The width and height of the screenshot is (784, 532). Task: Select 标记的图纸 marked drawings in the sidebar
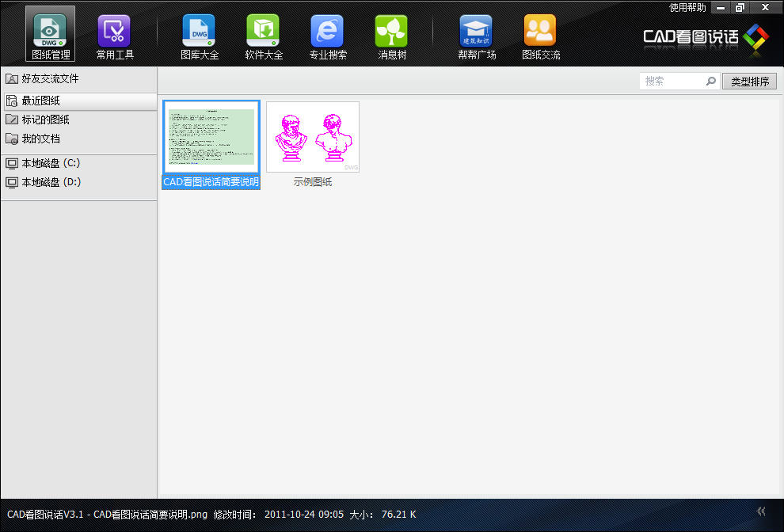(x=79, y=120)
